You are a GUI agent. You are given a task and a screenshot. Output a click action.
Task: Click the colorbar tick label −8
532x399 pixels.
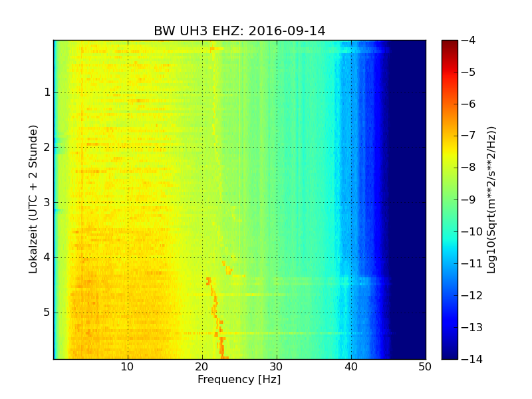point(469,168)
